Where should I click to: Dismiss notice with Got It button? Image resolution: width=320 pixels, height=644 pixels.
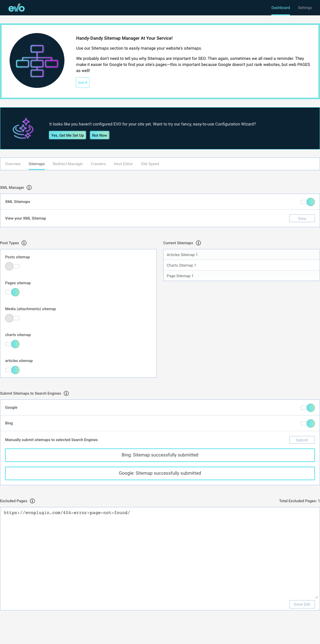83,83
